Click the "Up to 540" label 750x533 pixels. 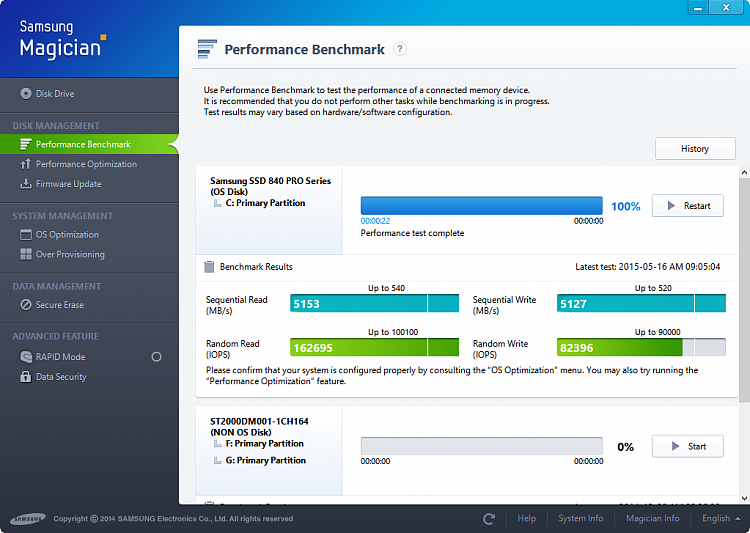pyautogui.click(x=386, y=288)
